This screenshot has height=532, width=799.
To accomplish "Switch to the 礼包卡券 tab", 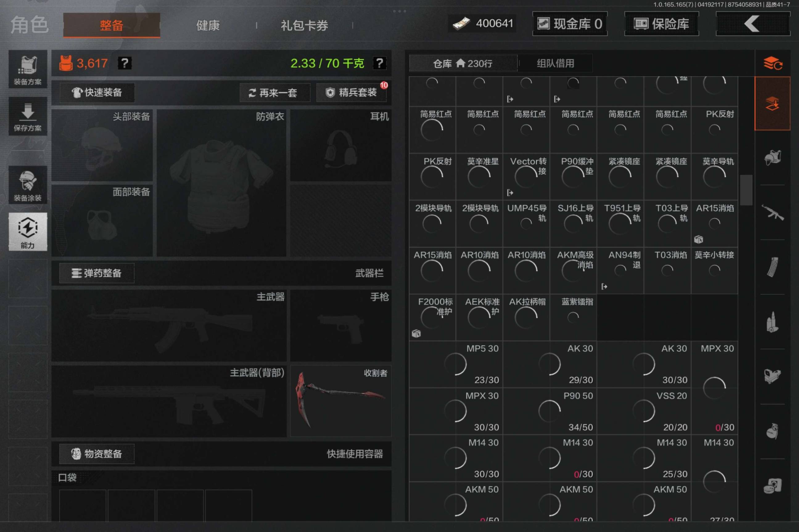I will click(304, 26).
